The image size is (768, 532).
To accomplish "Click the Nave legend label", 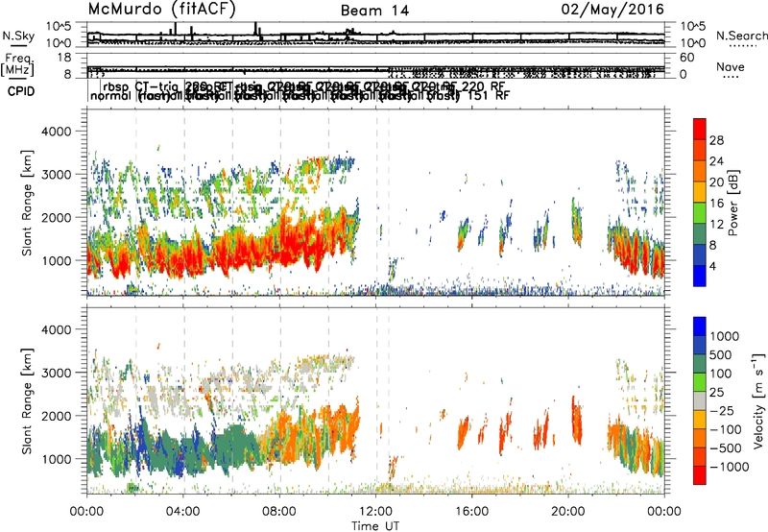I will (730, 67).
